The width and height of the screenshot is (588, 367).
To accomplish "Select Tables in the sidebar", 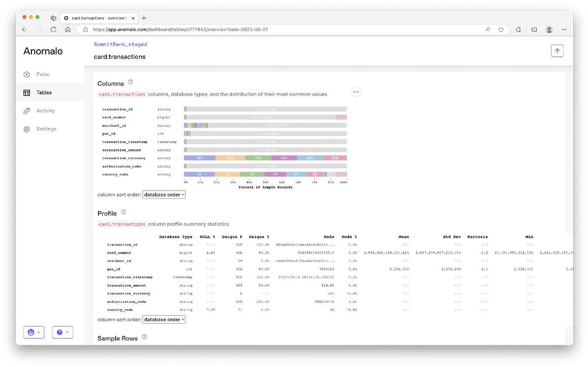I will 43,93.
